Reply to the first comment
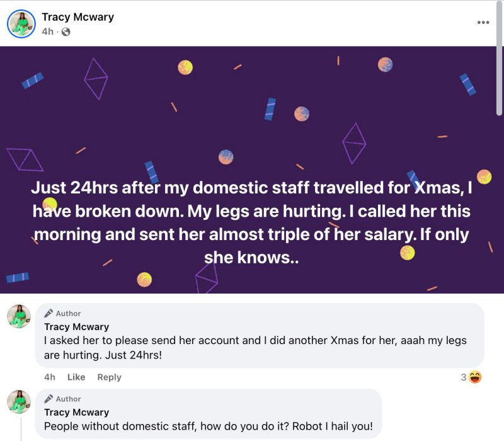The image size is (504, 441). pyautogui.click(x=109, y=377)
